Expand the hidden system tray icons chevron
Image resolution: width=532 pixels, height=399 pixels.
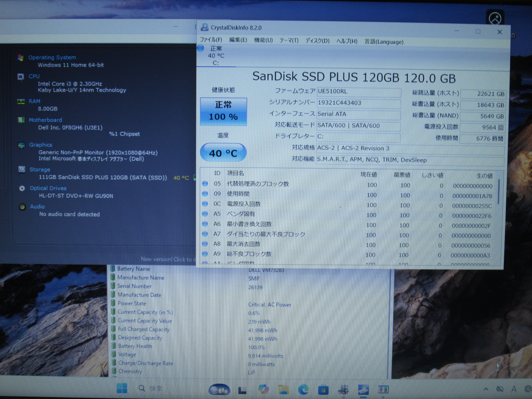point(486,389)
